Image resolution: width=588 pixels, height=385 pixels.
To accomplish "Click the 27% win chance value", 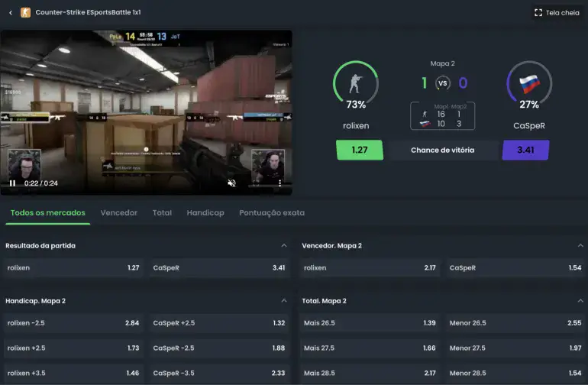I will pos(529,105).
